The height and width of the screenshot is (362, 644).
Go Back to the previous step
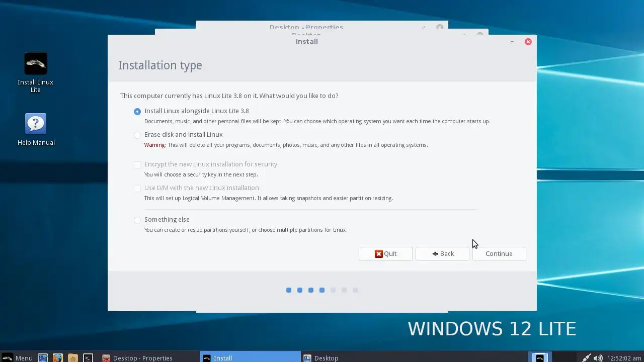pos(442,254)
